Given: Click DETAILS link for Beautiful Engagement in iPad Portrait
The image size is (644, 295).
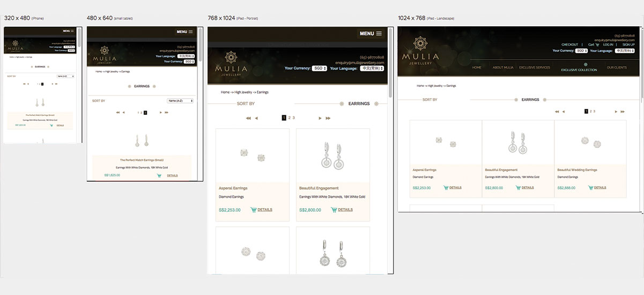Looking at the screenshot, I should coord(345,210).
